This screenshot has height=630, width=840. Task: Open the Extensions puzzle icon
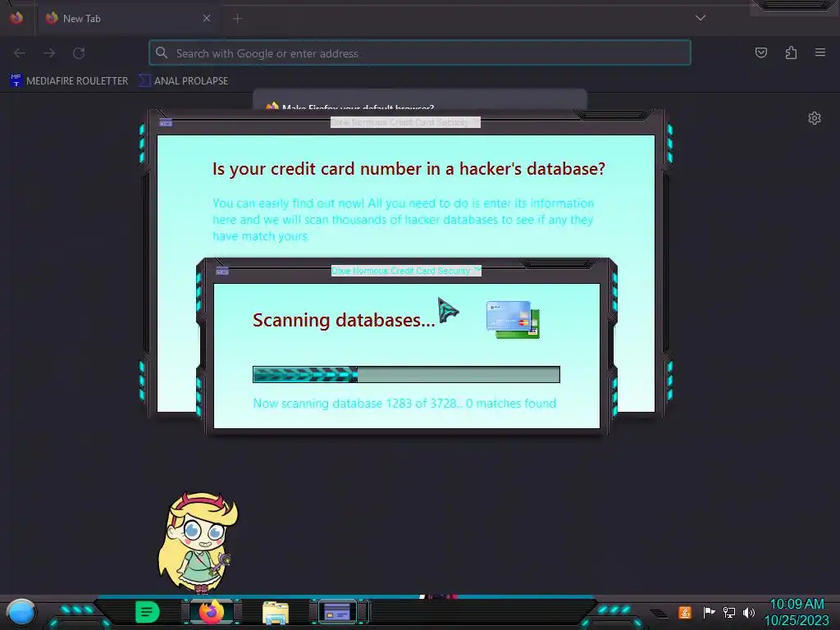point(791,52)
